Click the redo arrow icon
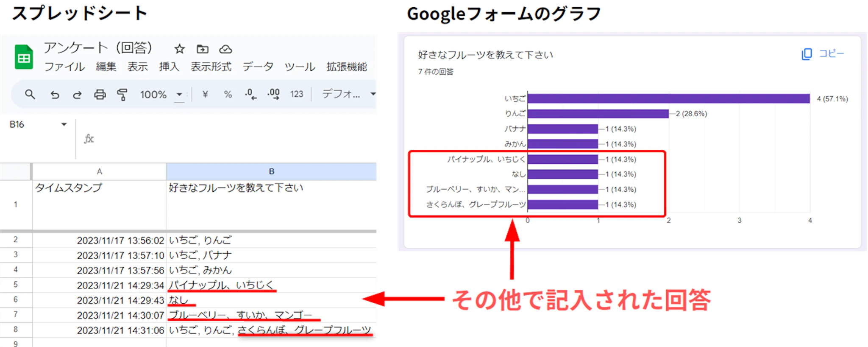The image size is (868, 347). point(77,95)
